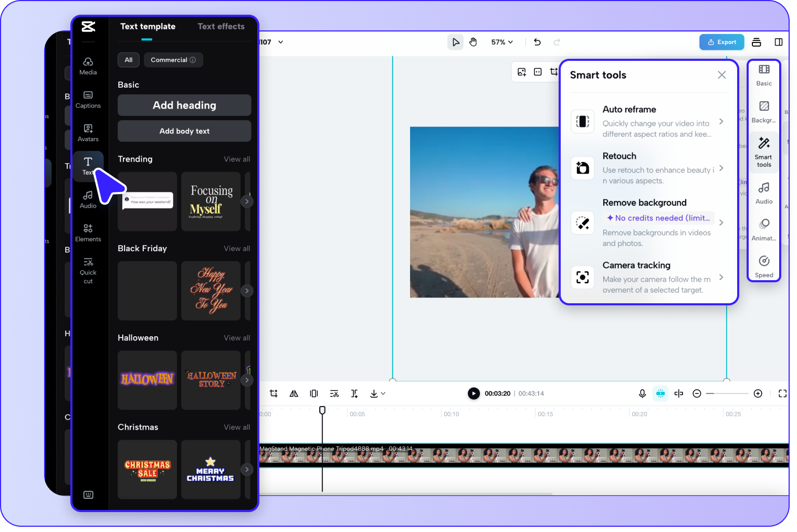
Task: Switch to the Text effects tab
Action: (221, 26)
